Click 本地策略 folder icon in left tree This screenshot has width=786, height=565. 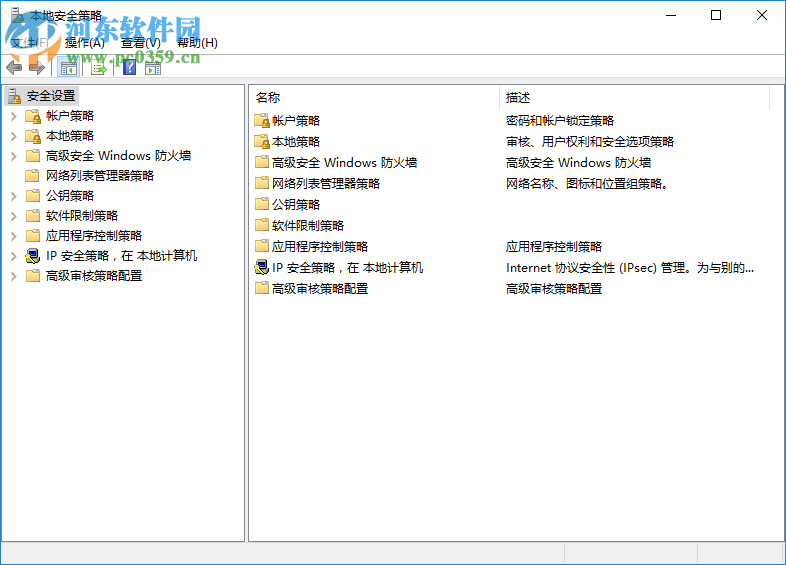coord(33,136)
